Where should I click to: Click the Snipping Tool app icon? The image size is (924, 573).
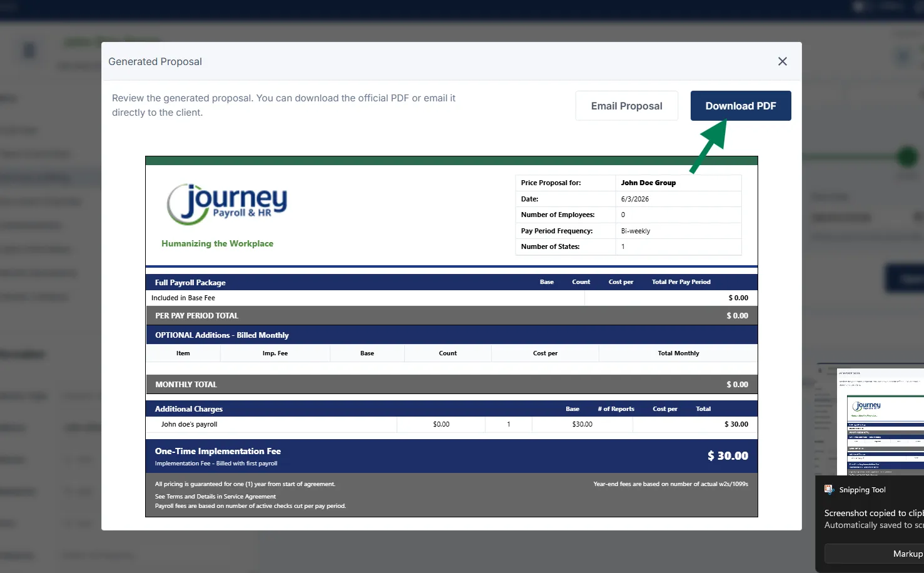point(830,490)
